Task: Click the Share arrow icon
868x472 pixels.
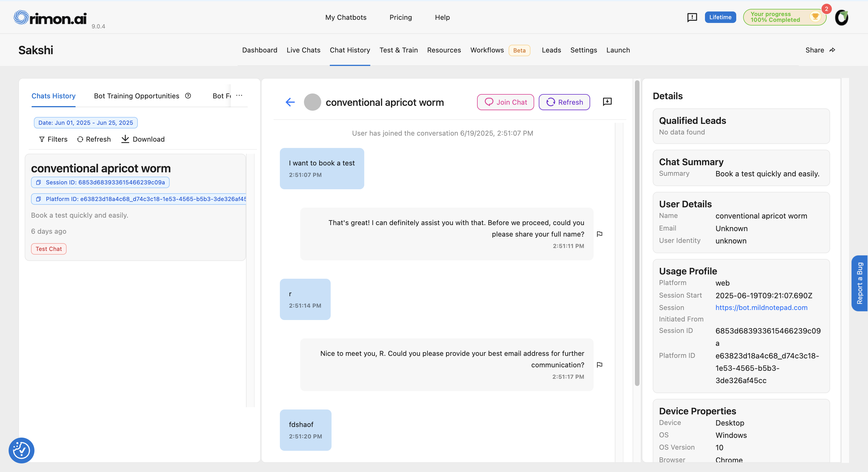Action: click(x=832, y=50)
